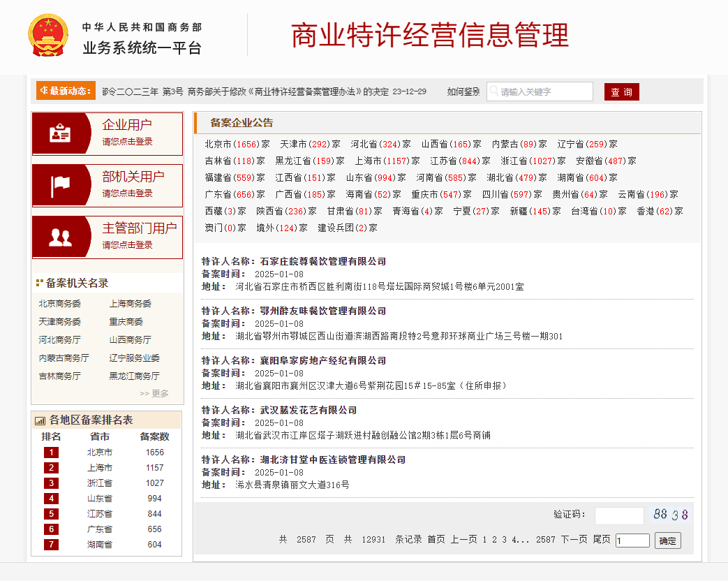Go to 下一页 next page

[574, 539]
